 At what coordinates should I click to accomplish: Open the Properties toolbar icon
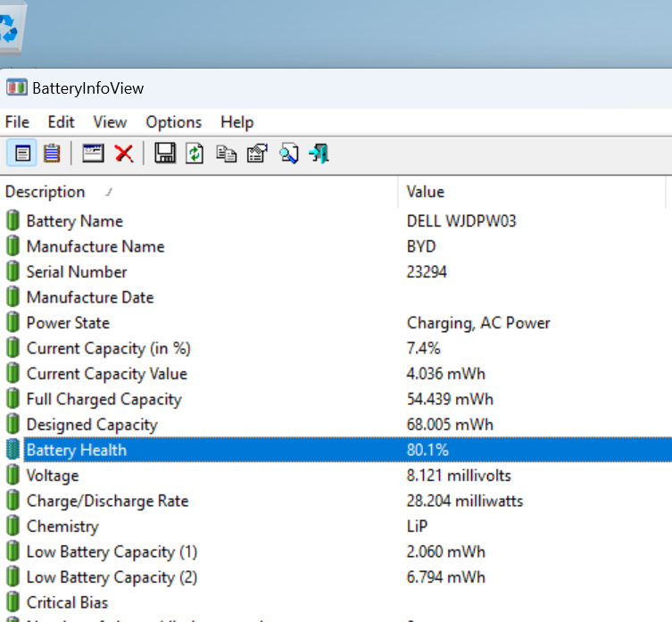point(257,153)
